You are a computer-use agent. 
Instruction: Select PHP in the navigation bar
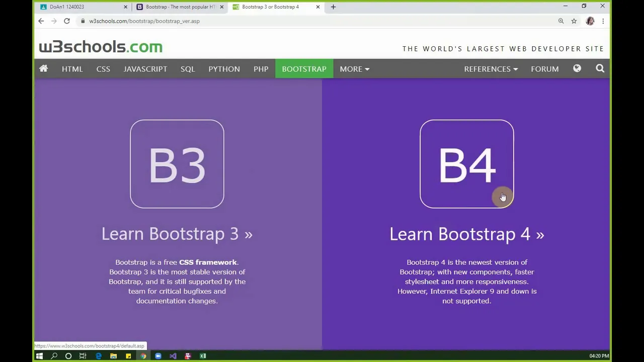pyautogui.click(x=261, y=69)
